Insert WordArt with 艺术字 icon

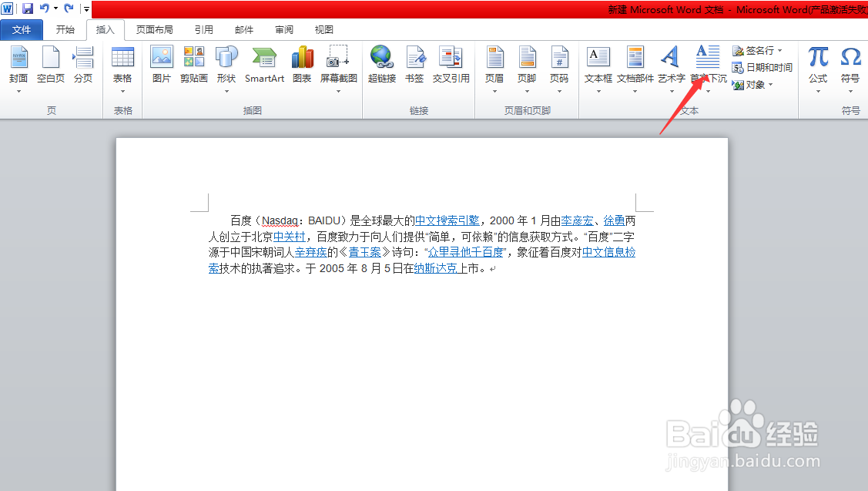(x=671, y=58)
